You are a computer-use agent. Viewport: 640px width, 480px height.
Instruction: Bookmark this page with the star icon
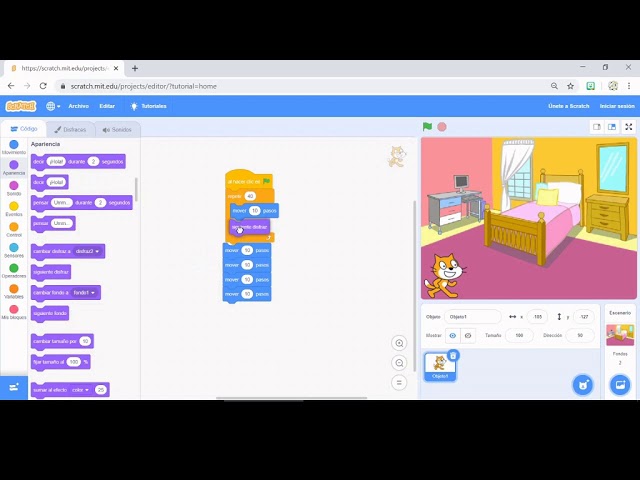[x=571, y=86]
